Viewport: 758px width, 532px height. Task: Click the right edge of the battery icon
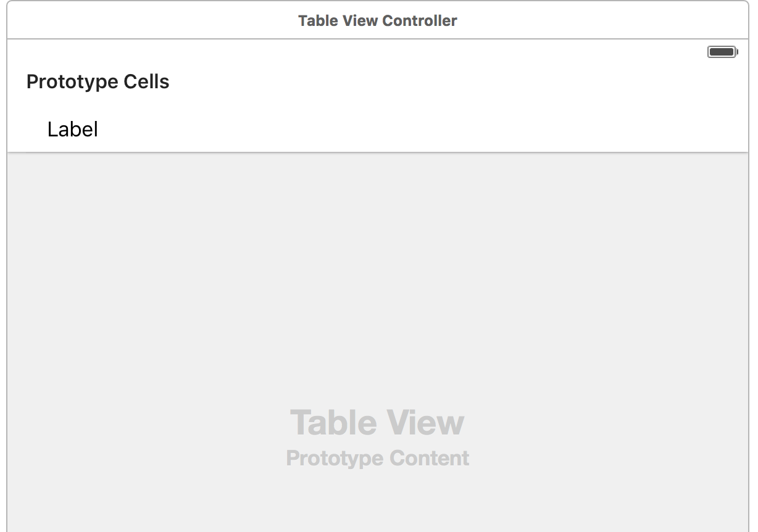coord(737,51)
